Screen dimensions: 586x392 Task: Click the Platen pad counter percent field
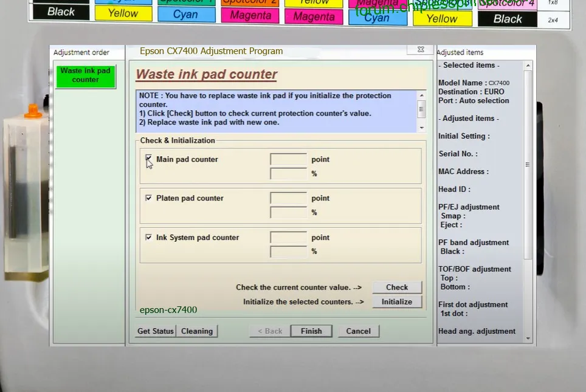[x=289, y=212]
